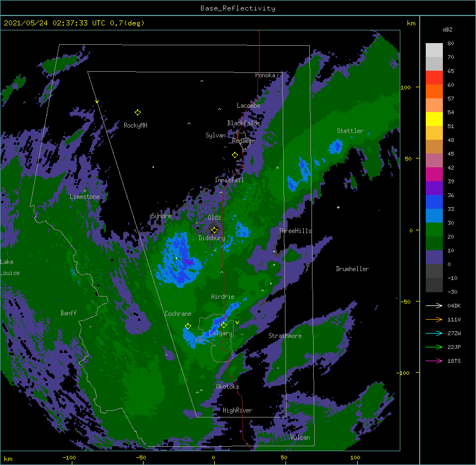Image resolution: width=476 pixels, height=465 pixels.
Task: Click the light gray 70 dBZ color swatch
Action: [434, 50]
